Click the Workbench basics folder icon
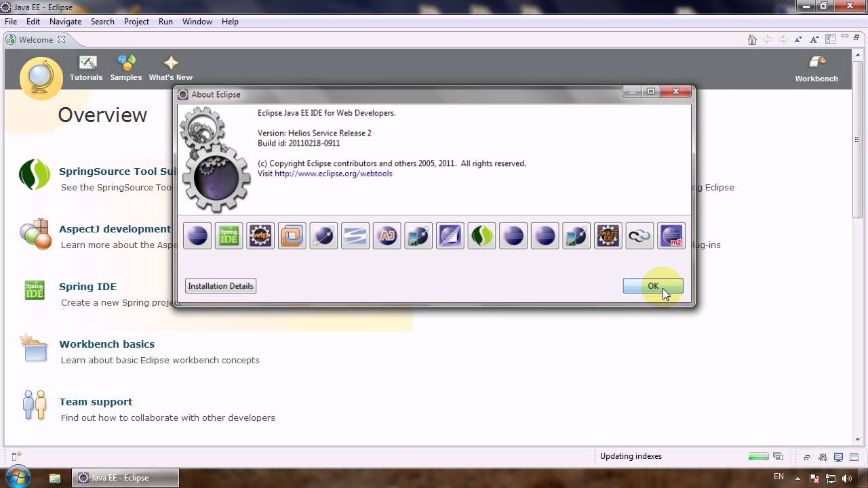This screenshot has width=868, height=488. pos(34,348)
